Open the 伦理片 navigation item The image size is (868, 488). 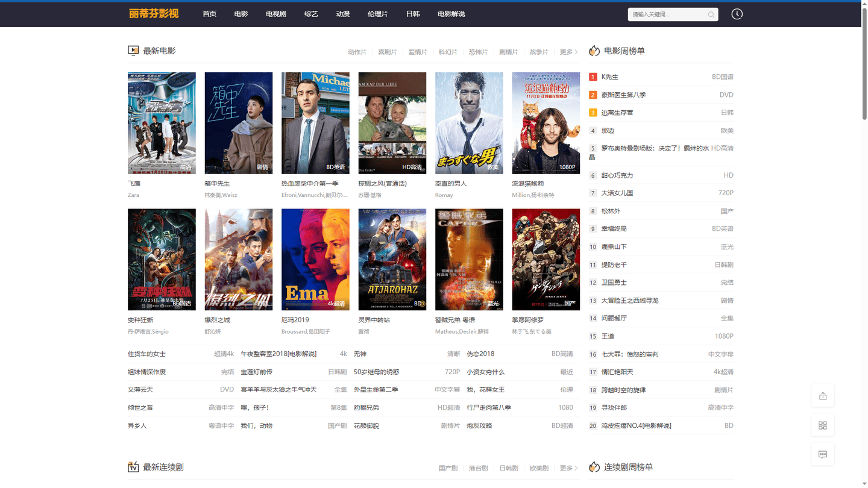tap(378, 14)
